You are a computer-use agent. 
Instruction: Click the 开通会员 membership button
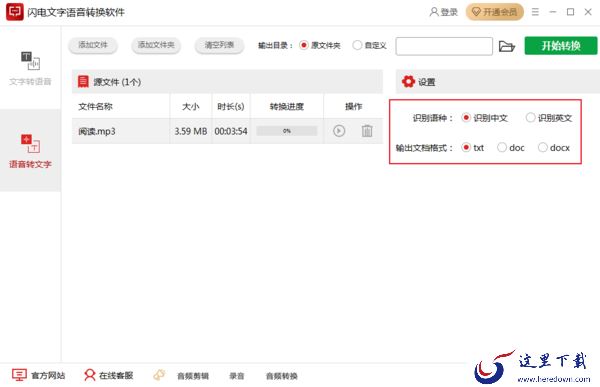[x=494, y=12]
